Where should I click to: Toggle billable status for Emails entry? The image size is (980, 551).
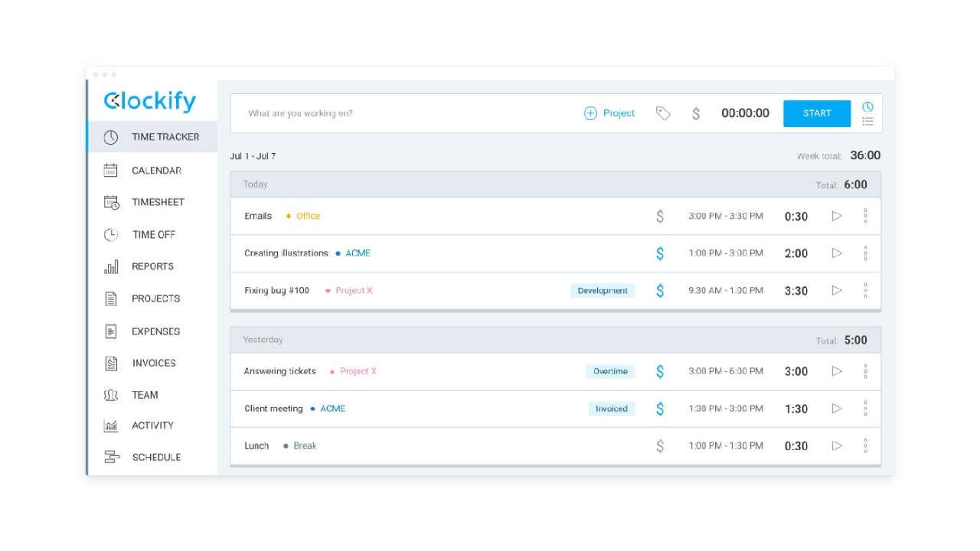pos(660,217)
